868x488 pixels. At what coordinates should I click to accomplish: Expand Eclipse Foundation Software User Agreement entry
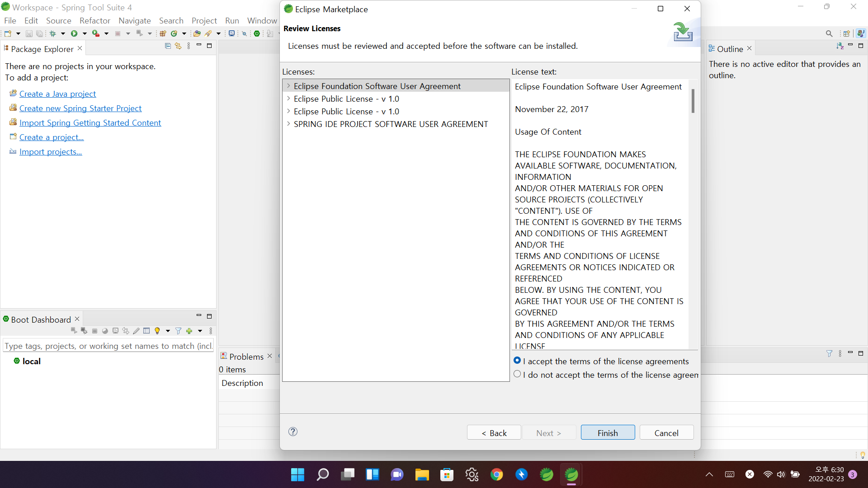[288, 86]
